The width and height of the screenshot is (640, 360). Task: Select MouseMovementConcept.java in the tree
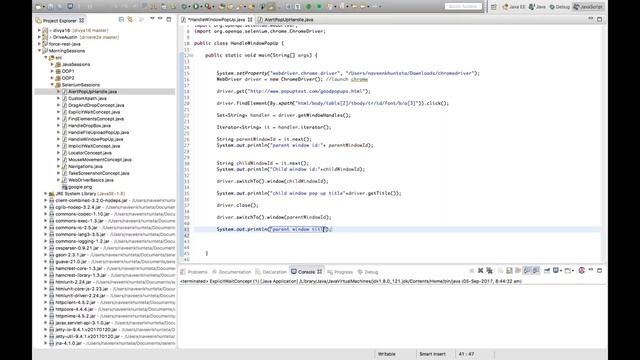[x=99, y=160]
